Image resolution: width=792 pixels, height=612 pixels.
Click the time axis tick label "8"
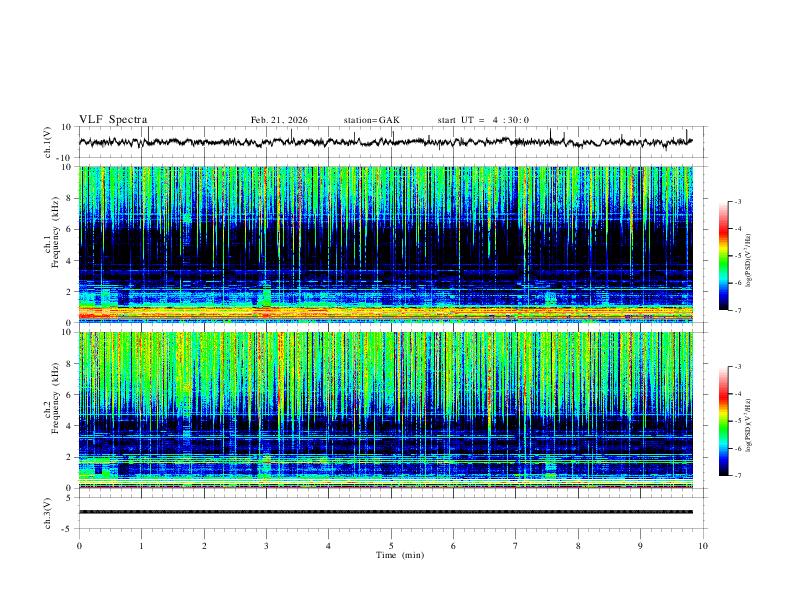point(578,546)
